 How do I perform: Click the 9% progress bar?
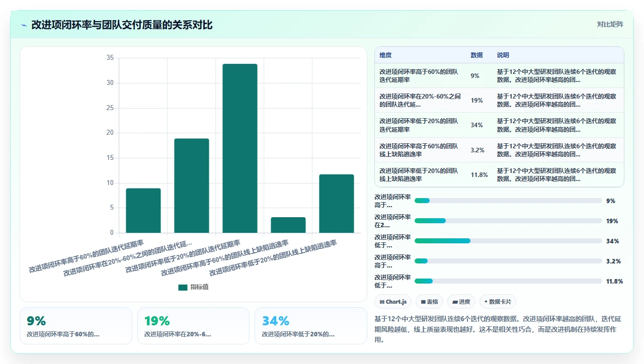pyautogui.click(x=508, y=201)
